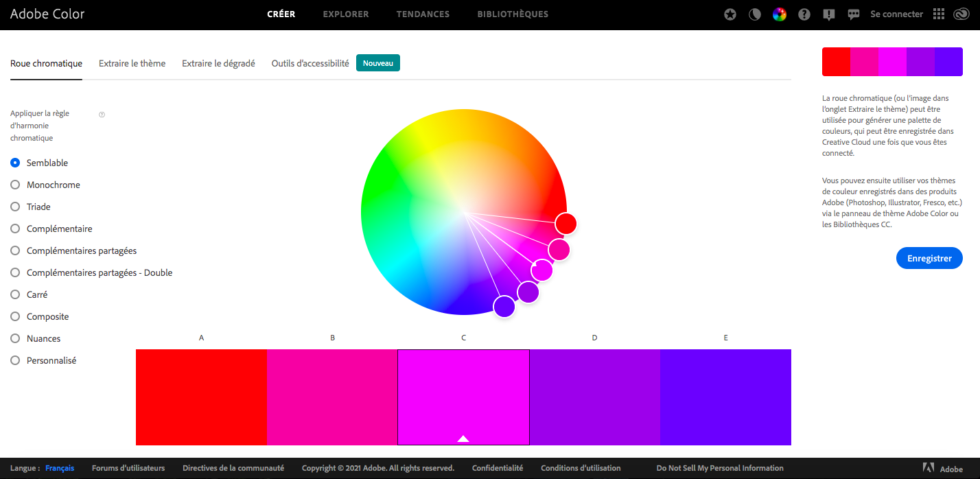Image resolution: width=980 pixels, height=479 pixels.
Task: Select the Composite harmony rule
Action: click(x=40, y=316)
